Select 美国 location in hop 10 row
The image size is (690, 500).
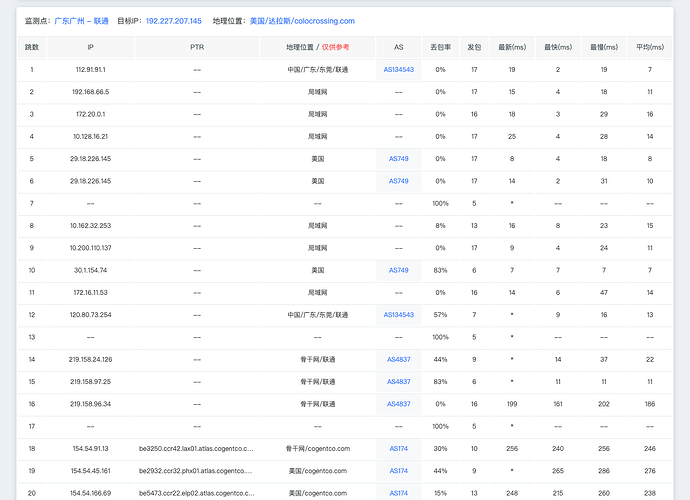pyautogui.click(x=318, y=270)
